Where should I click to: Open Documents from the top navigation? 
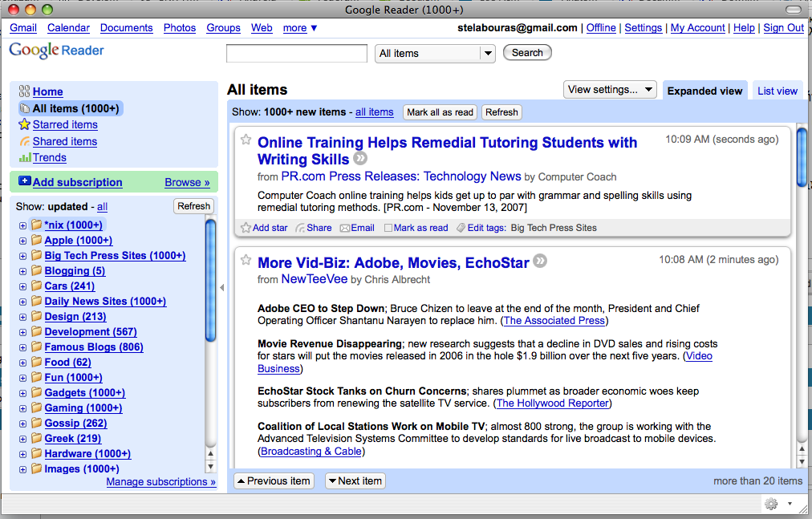126,28
